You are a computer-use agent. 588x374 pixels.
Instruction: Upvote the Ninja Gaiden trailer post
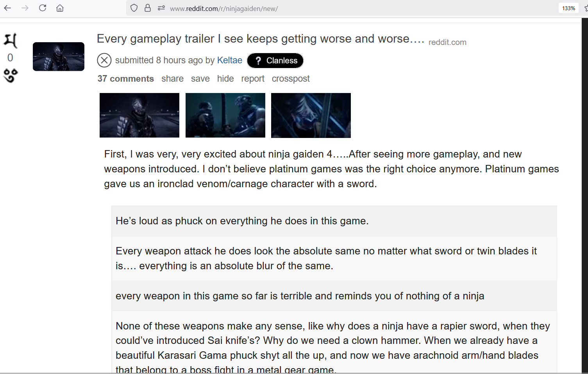pos(10,41)
